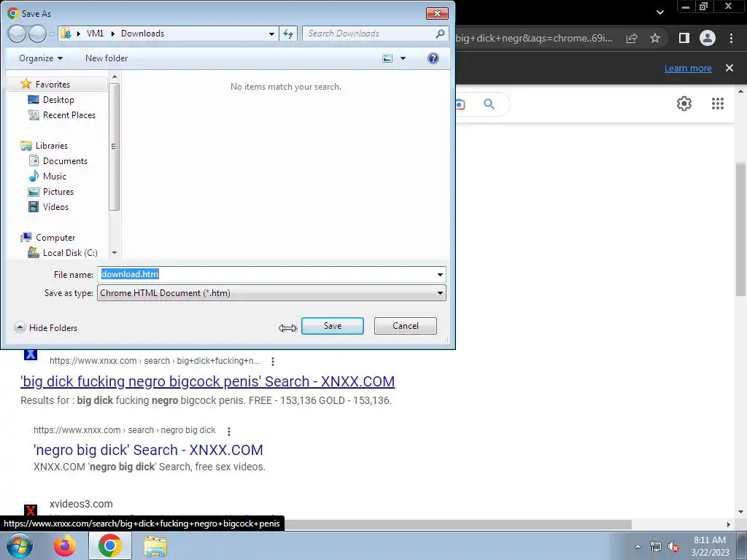This screenshot has width=747, height=560.
Task: Click the share page icon in Chrome
Action: [x=631, y=38]
